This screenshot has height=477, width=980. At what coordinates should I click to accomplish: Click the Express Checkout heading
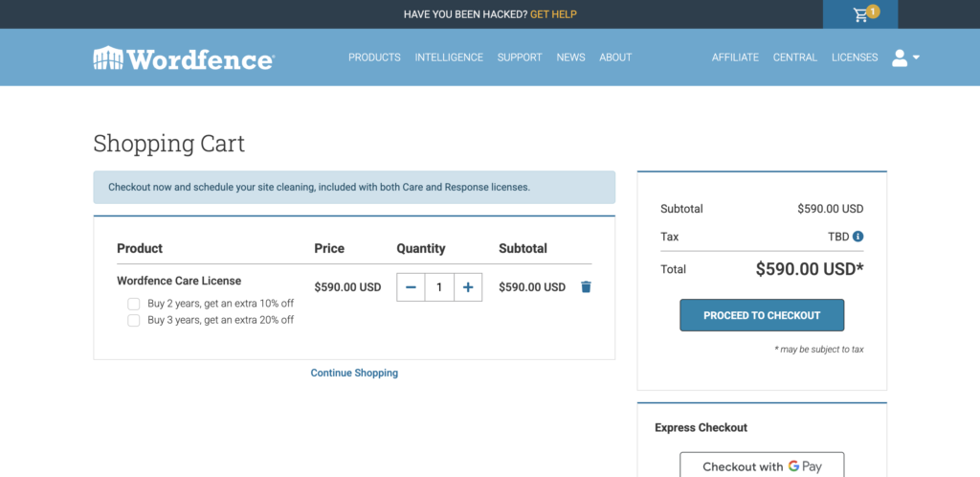(701, 427)
